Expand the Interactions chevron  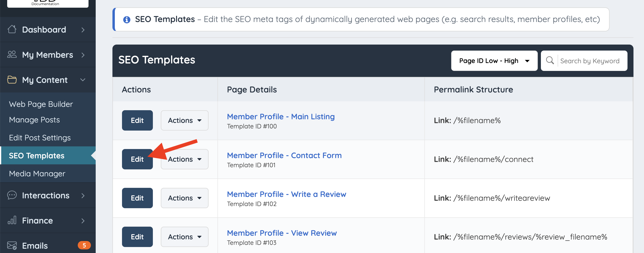[83, 195]
